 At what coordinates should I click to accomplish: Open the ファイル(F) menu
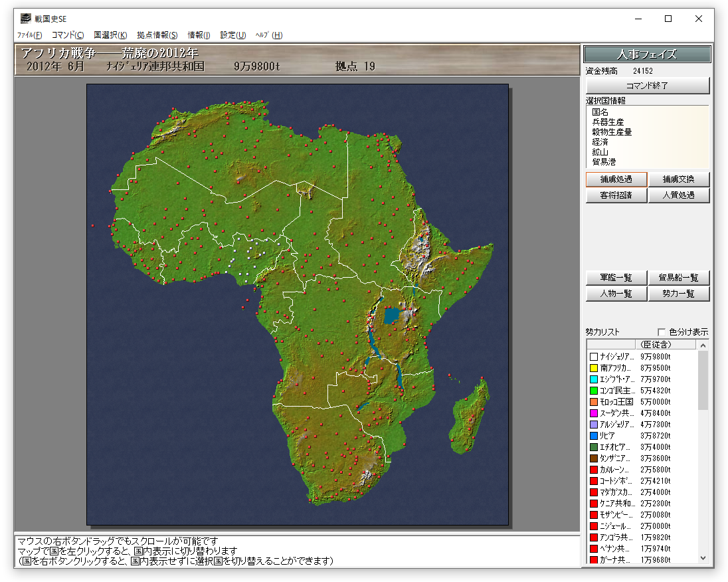[x=29, y=35]
